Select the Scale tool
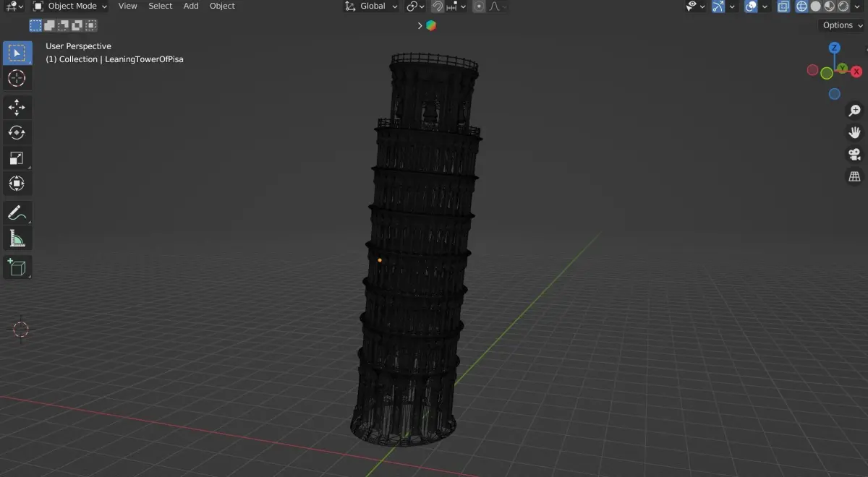Screen dimensions: 868x477 tap(17, 158)
